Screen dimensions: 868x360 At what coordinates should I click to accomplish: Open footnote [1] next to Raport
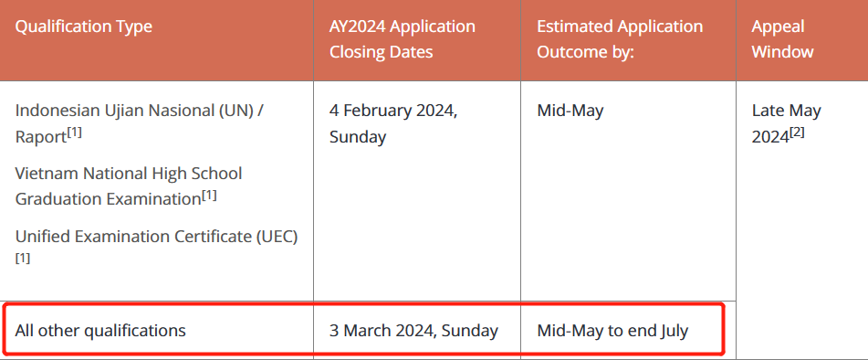pyautogui.click(x=74, y=133)
